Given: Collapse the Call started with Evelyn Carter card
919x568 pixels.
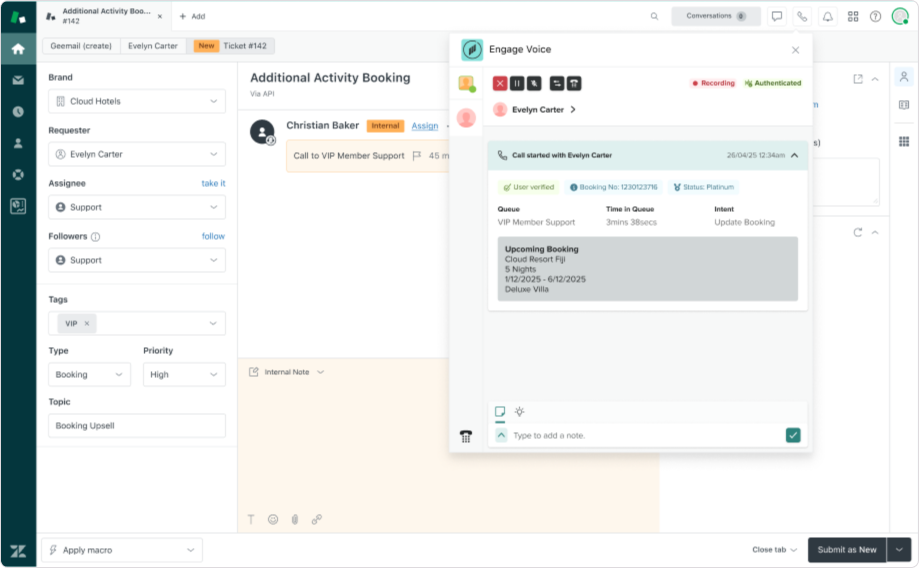Looking at the screenshot, I should coord(795,155).
